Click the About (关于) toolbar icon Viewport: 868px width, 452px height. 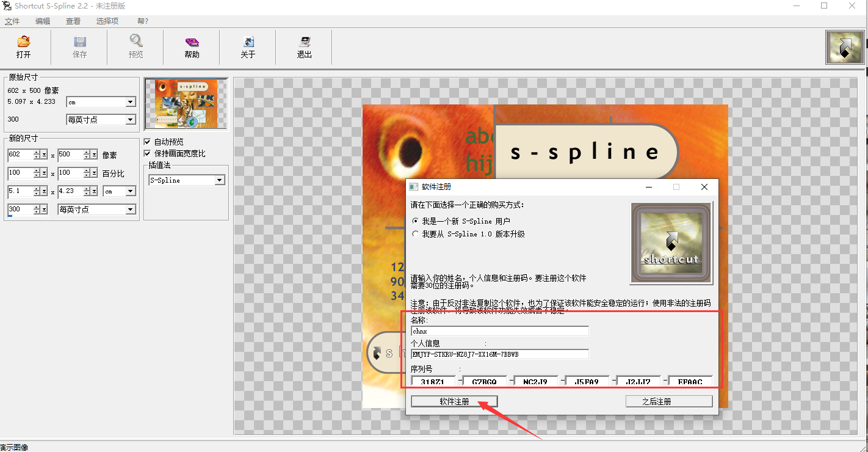(x=248, y=42)
